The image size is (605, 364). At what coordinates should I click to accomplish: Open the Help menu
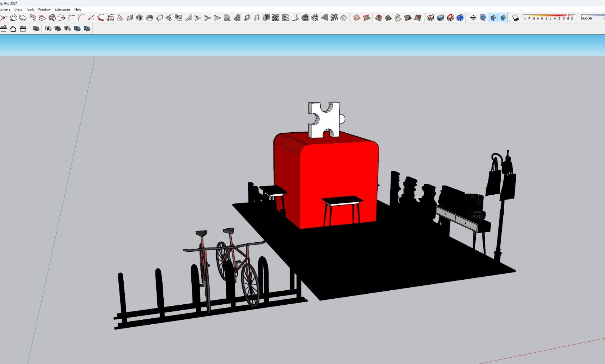pyautogui.click(x=78, y=9)
